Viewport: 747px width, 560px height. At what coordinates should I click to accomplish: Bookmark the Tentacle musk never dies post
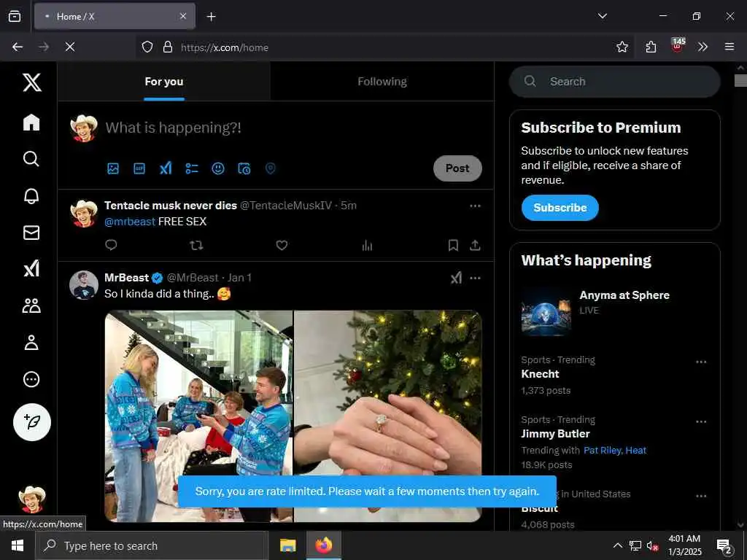[x=453, y=245]
